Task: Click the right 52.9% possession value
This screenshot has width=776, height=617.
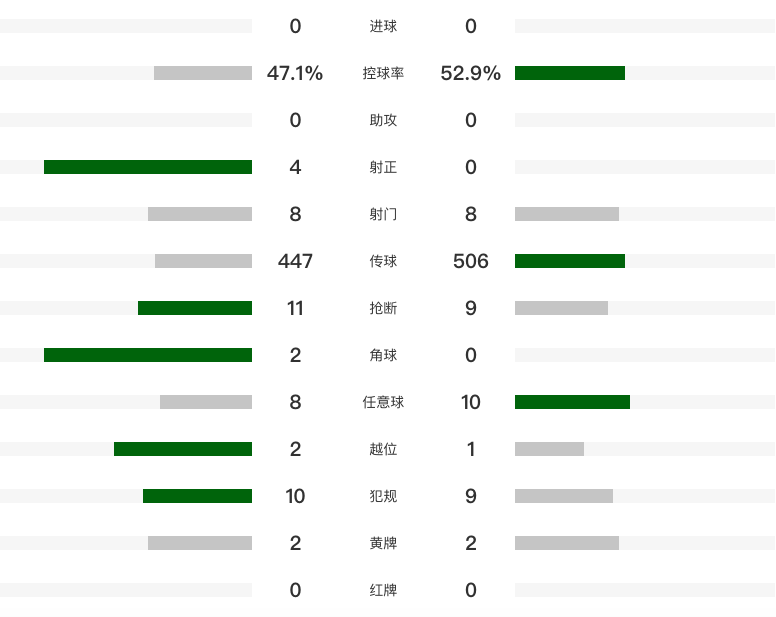Action: [470, 73]
